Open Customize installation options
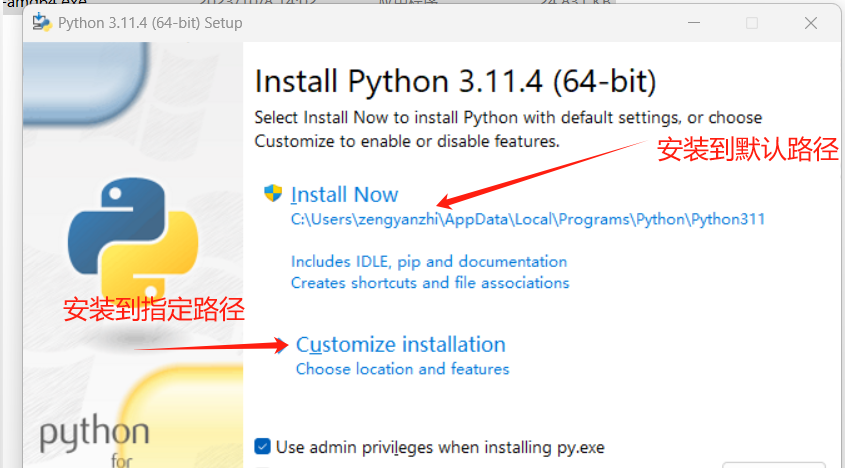845x468 pixels. tap(401, 345)
